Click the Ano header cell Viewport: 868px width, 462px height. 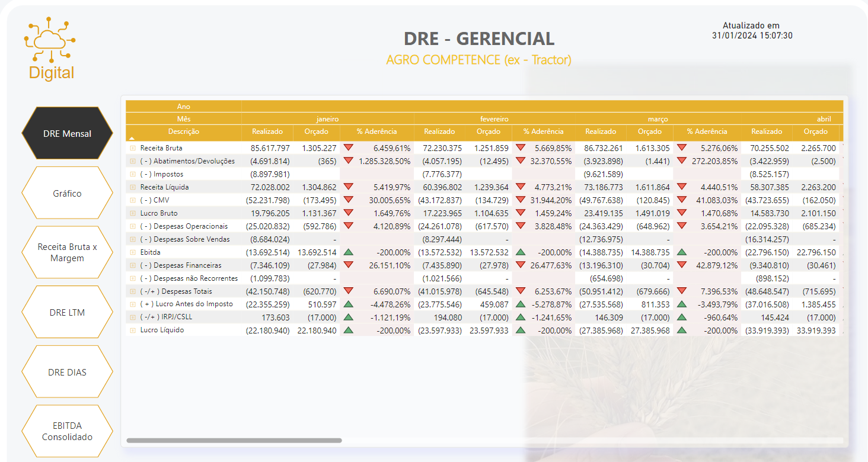(x=184, y=107)
